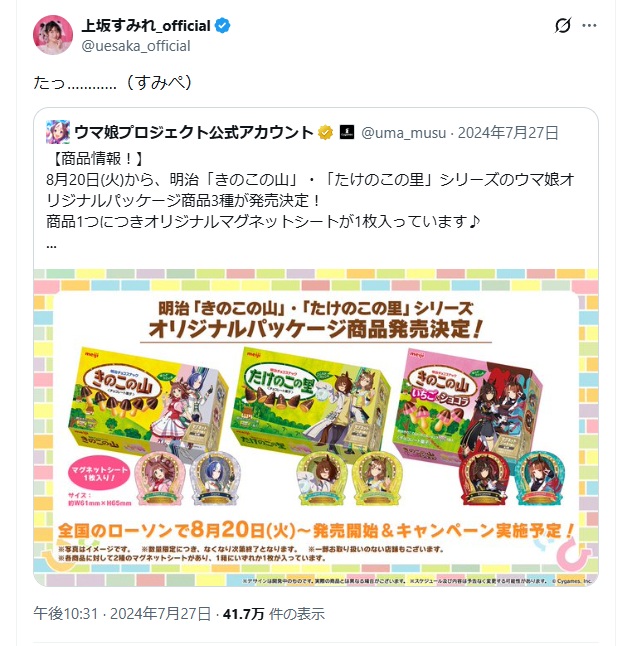Screen dimensions: 617x646
Task: Open the 上坂すみれ_official display name link
Action: [146, 26]
